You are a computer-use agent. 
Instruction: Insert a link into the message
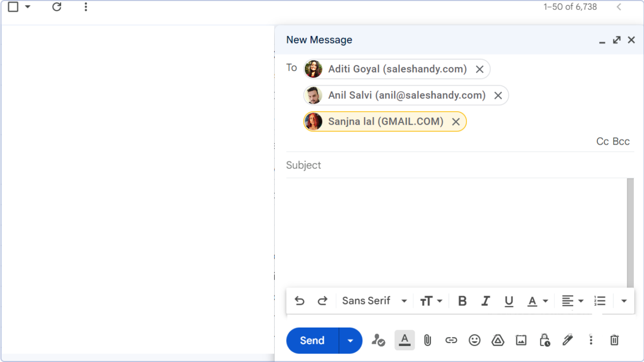point(451,340)
